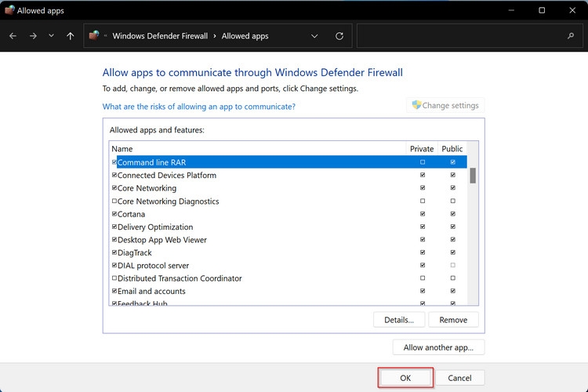Go forward using the forward arrow
Screen dimensions: 588x392
coord(33,36)
